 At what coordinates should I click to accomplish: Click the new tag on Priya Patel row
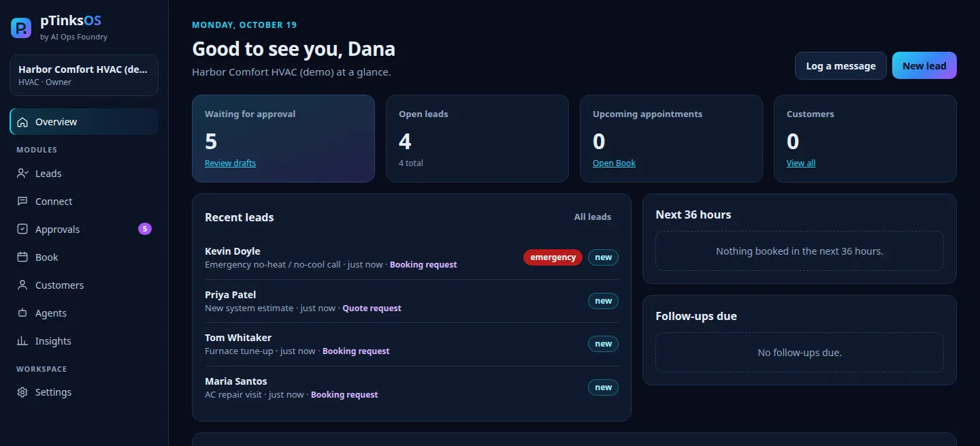click(603, 301)
